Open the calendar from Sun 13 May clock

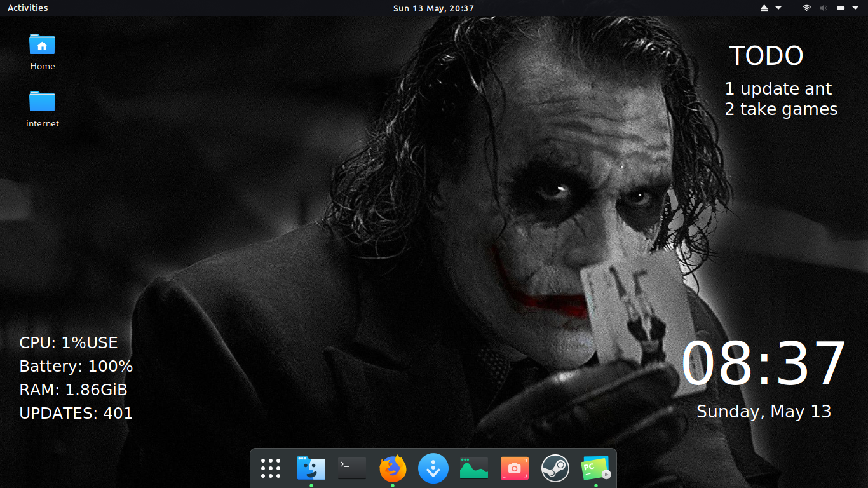(x=433, y=8)
